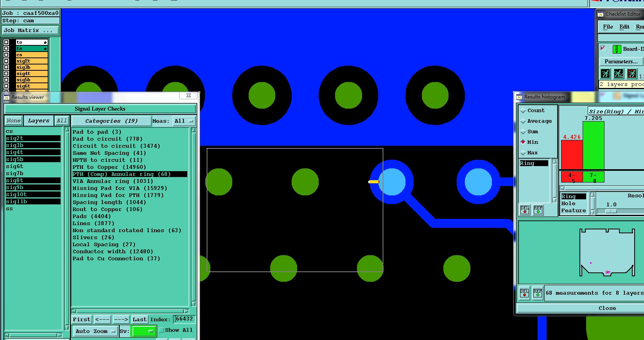This screenshot has width=644, height=340.
Task: Toggle visibility box for layer sig3b in matrix
Action: click(6, 67)
